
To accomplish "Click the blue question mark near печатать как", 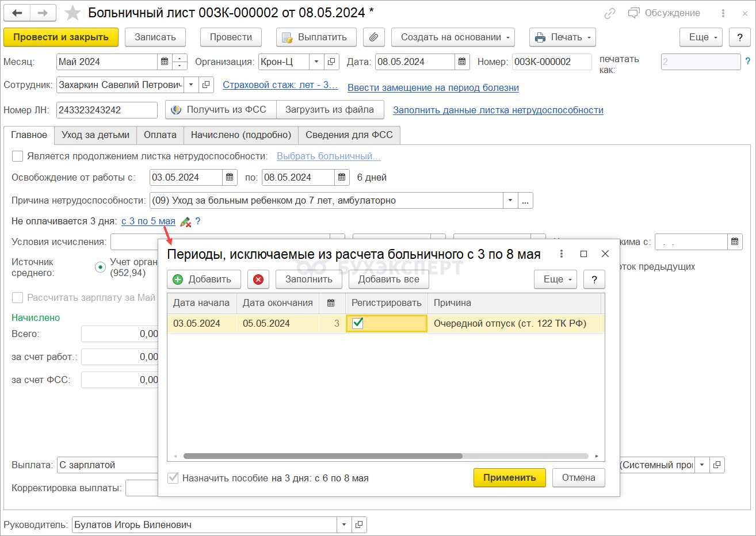I will pyautogui.click(x=748, y=61).
